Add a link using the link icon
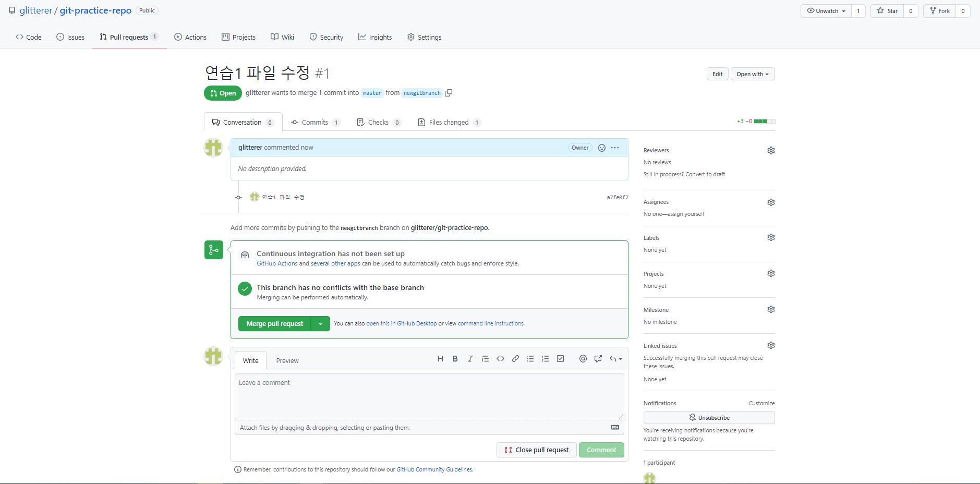The height and width of the screenshot is (484, 980). [515, 359]
